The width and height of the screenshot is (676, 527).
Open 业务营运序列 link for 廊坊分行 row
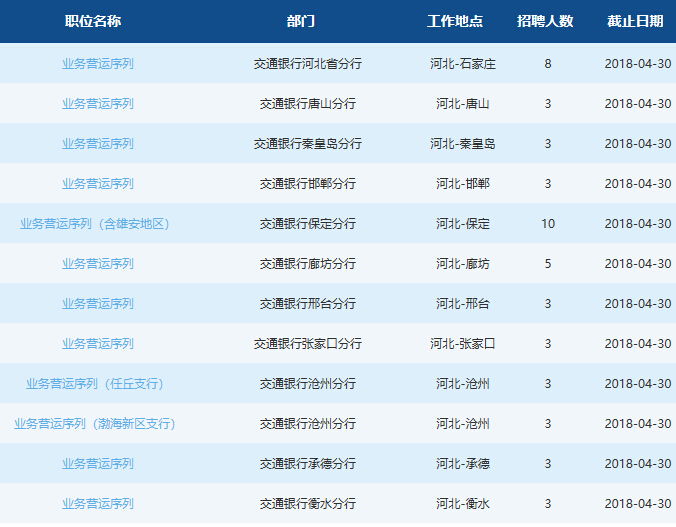click(x=98, y=264)
